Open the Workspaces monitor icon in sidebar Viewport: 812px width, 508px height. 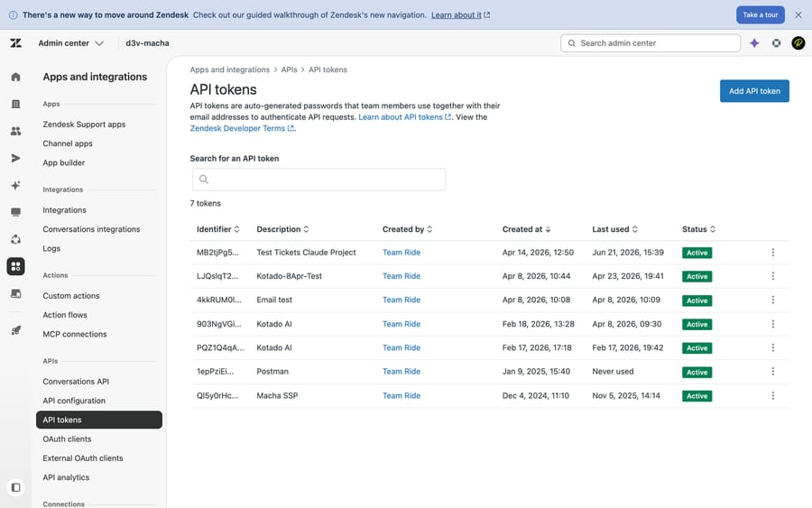coord(16,212)
